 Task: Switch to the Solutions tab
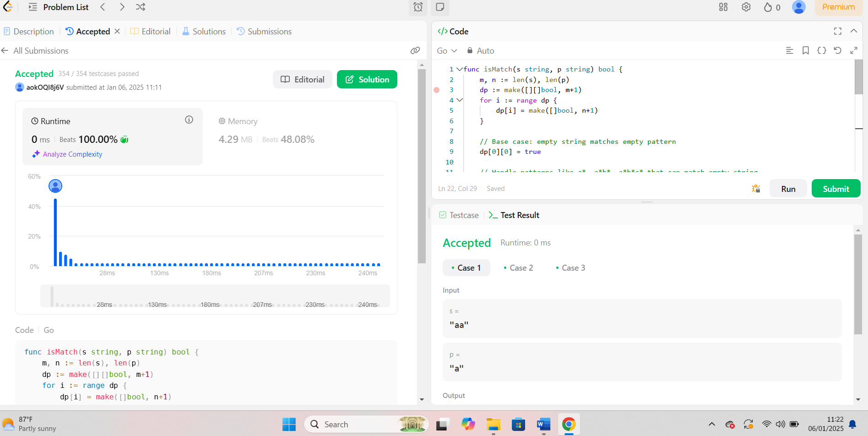point(204,31)
